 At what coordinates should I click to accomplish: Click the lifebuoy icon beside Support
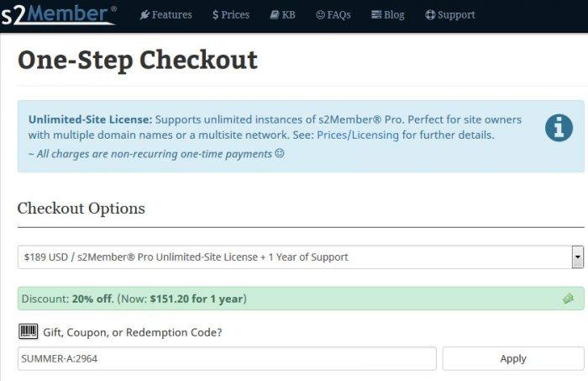click(x=430, y=15)
